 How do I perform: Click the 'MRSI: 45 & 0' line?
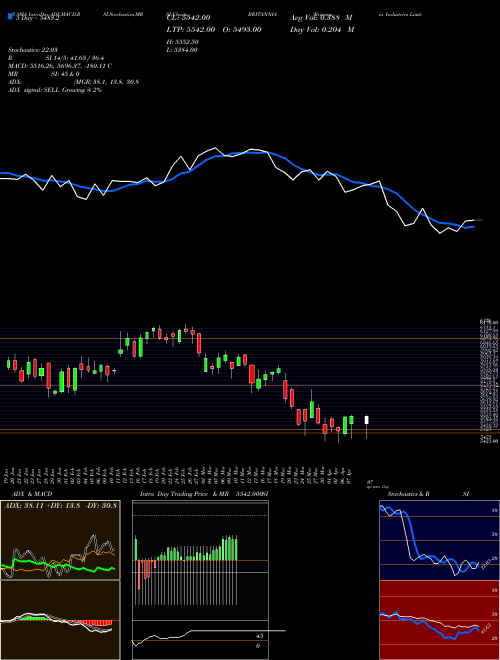pos(44,74)
